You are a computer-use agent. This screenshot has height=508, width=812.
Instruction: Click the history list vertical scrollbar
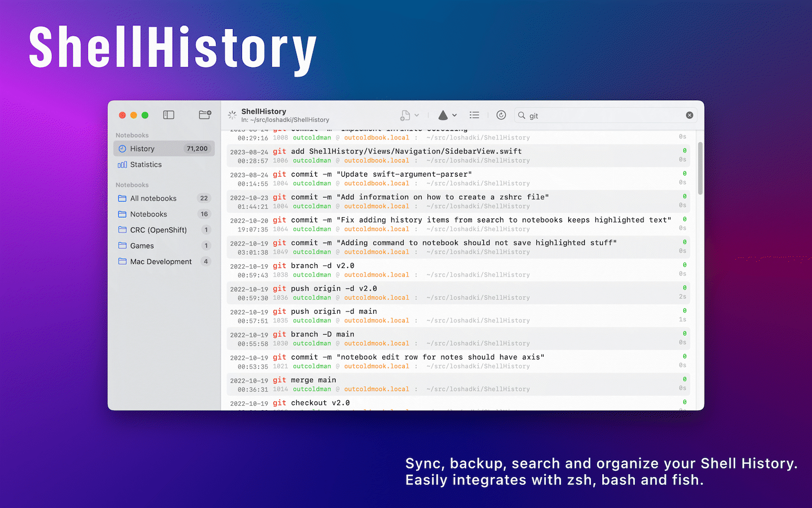click(x=700, y=168)
